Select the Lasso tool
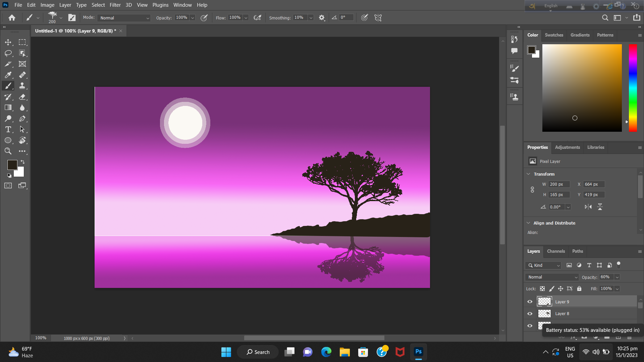This screenshot has height=362, width=644. click(x=8, y=53)
